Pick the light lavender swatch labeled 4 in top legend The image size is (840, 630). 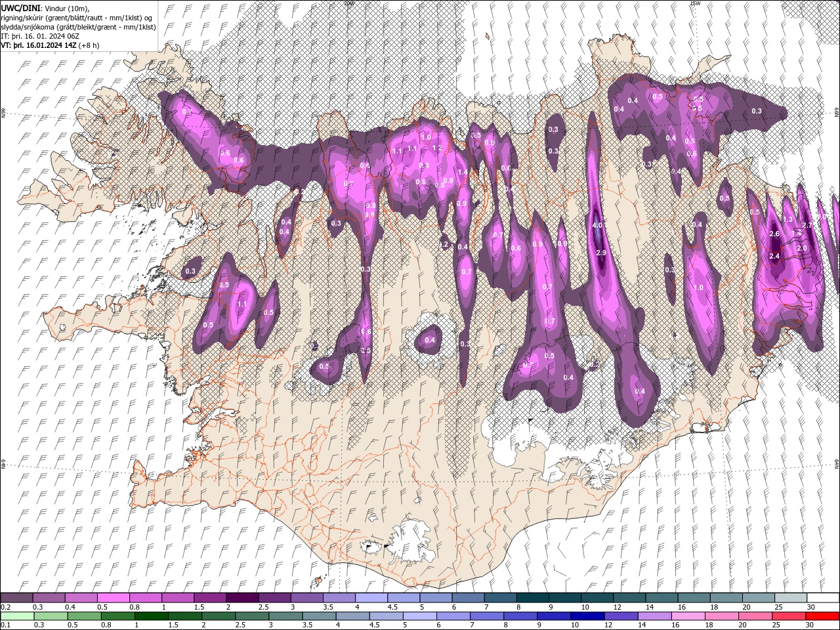point(370,598)
